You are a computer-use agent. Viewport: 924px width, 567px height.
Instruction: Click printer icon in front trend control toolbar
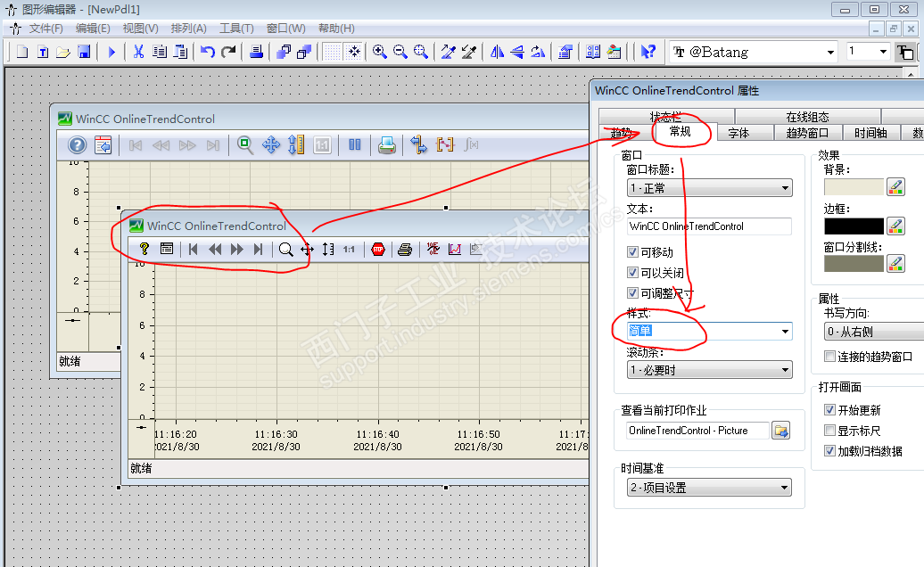coord(404,249)
